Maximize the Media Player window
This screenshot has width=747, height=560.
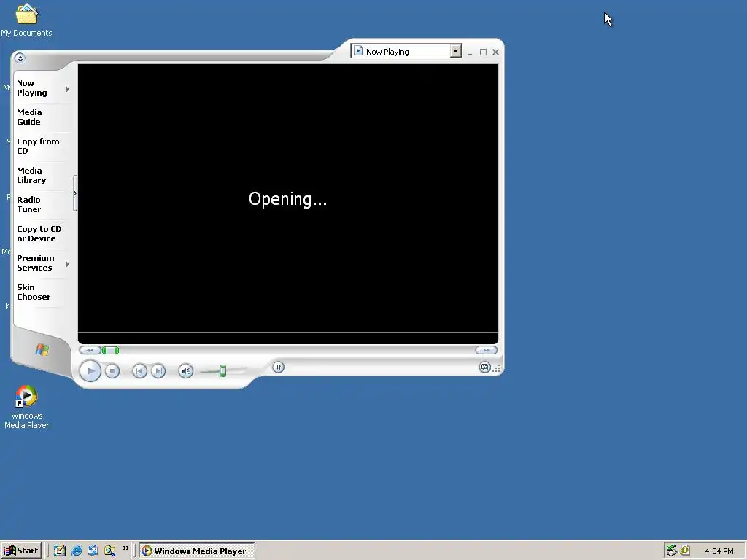483,52
